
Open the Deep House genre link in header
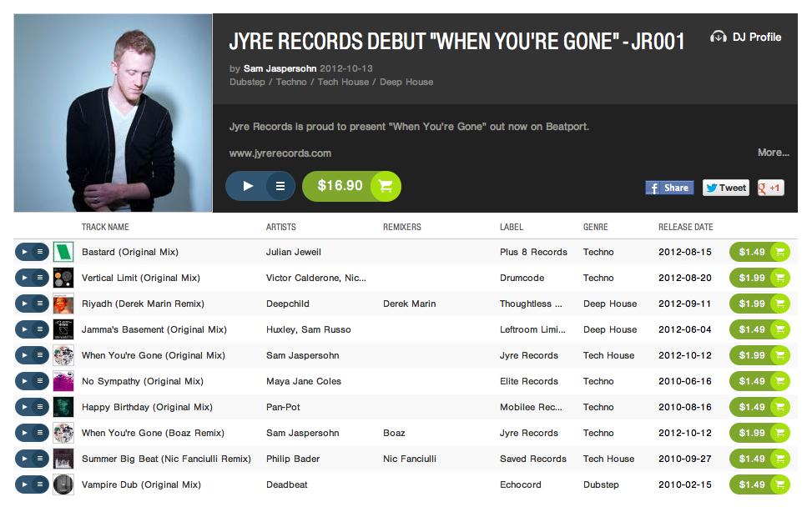pyautogui.click(x=406, y=82)
